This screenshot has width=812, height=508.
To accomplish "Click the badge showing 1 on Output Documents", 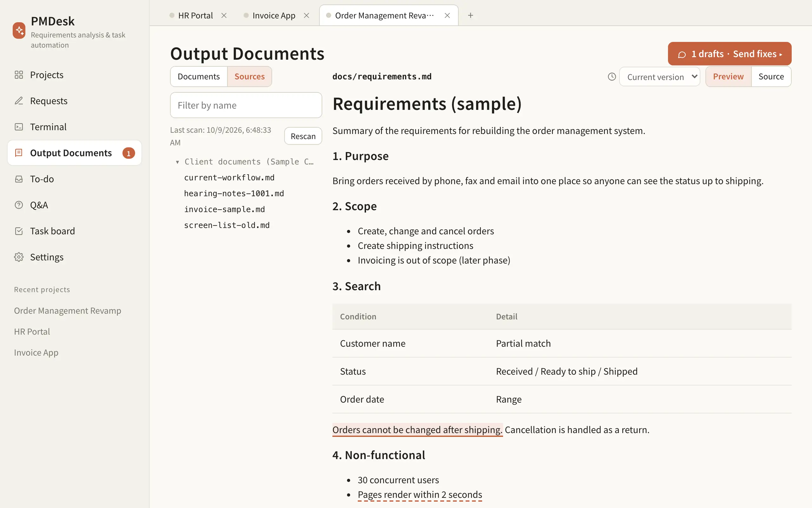I will point(128,153).
